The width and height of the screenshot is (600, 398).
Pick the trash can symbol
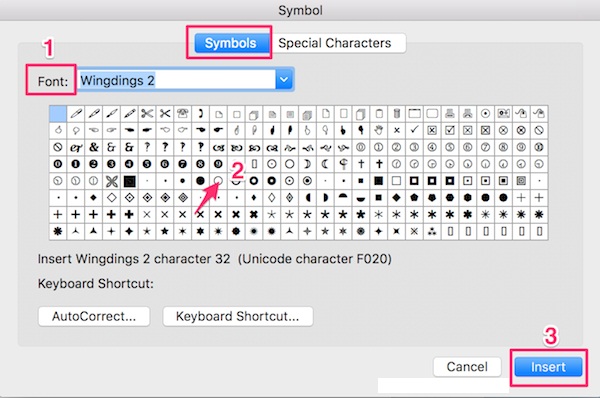tap(396, 113)
